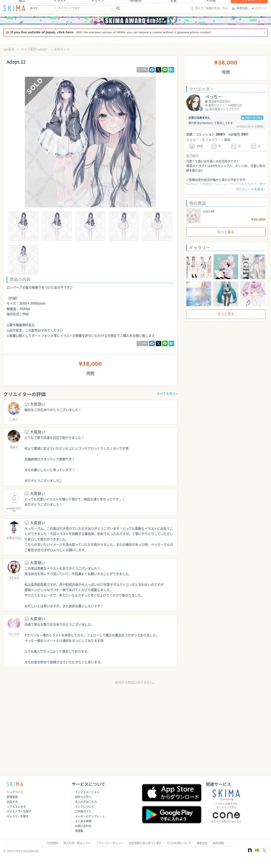This screenshot has width=271, height=868.
Task: Click App Store download badge
Action: coord(171,793)
